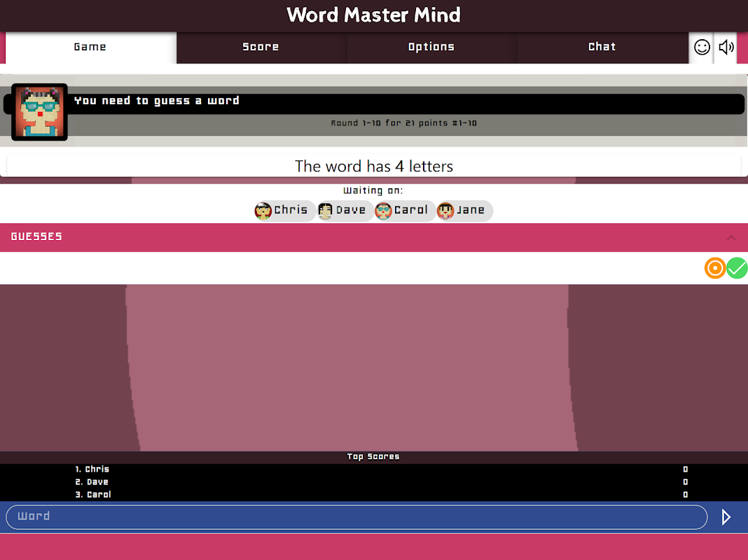Open the Chat tab
The image size is (748, 560).
click(602, 47)
